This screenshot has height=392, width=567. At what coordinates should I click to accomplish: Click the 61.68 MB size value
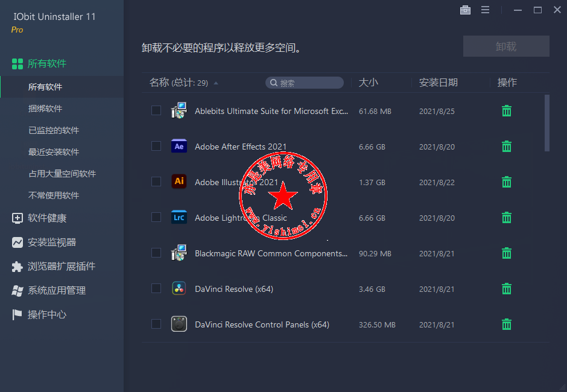375,112
